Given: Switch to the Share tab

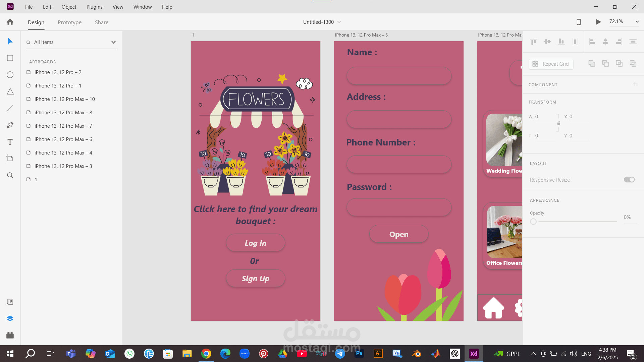Looking at the screenshot, I should (x=102, y=22).
